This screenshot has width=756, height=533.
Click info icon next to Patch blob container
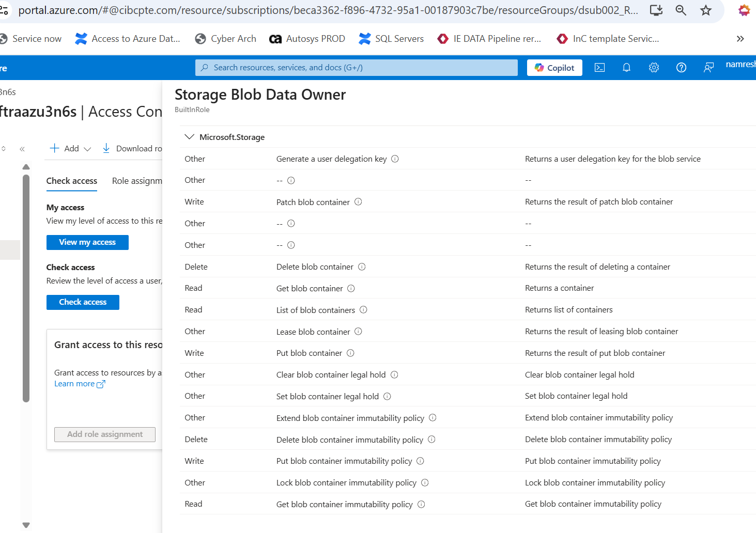tap(358, 202)
